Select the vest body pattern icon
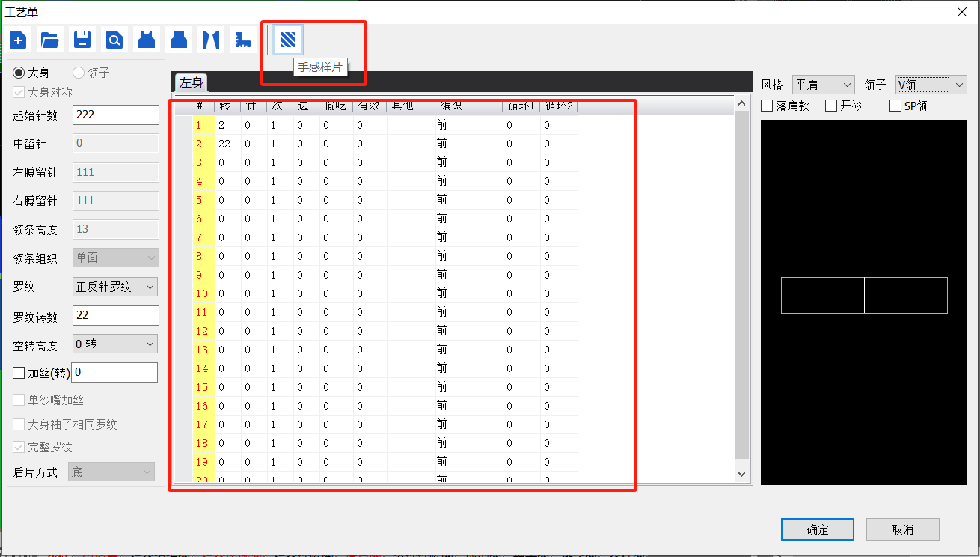980x557 pixels. click(x=147, y=39)
